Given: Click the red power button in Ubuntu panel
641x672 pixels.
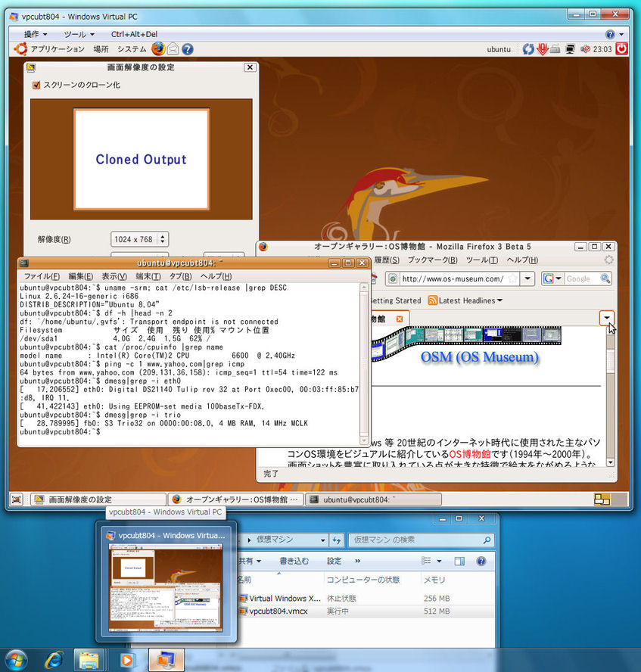Looking at the screenshot, I should pos(622,49).
